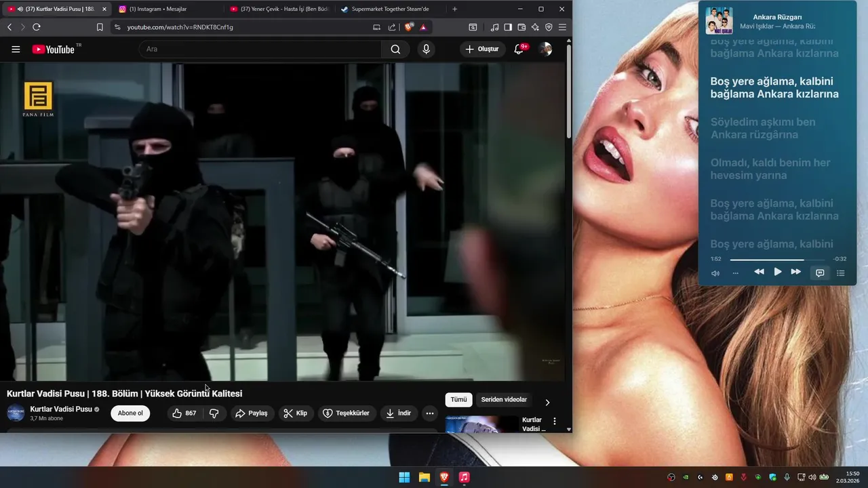Bookmark this page with bookmark icon
This screenshot has height=488, width=868.
click(x=100, y=27)
